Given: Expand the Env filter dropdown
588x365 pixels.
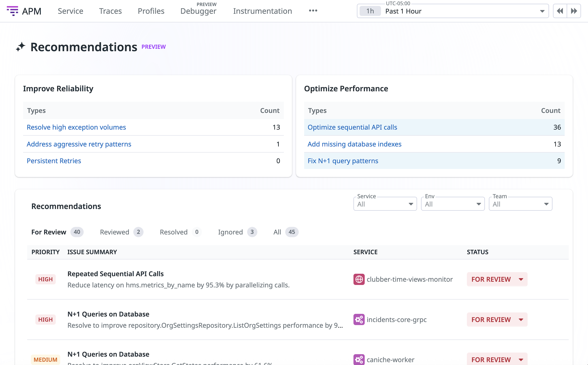Looking at the screenshot, I should pyautogui.click(x=453, y=204).
